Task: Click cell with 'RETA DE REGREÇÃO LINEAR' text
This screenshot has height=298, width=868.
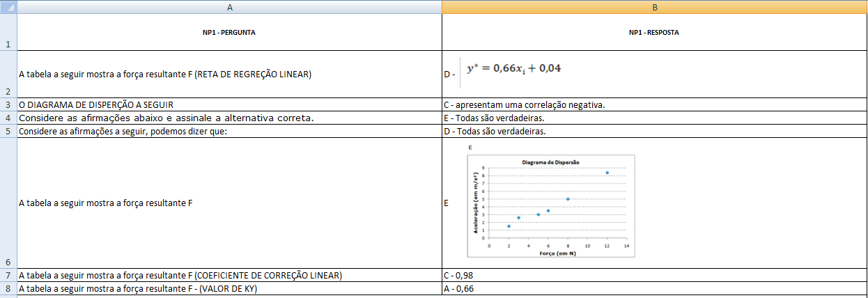Action: coord(229,74)
